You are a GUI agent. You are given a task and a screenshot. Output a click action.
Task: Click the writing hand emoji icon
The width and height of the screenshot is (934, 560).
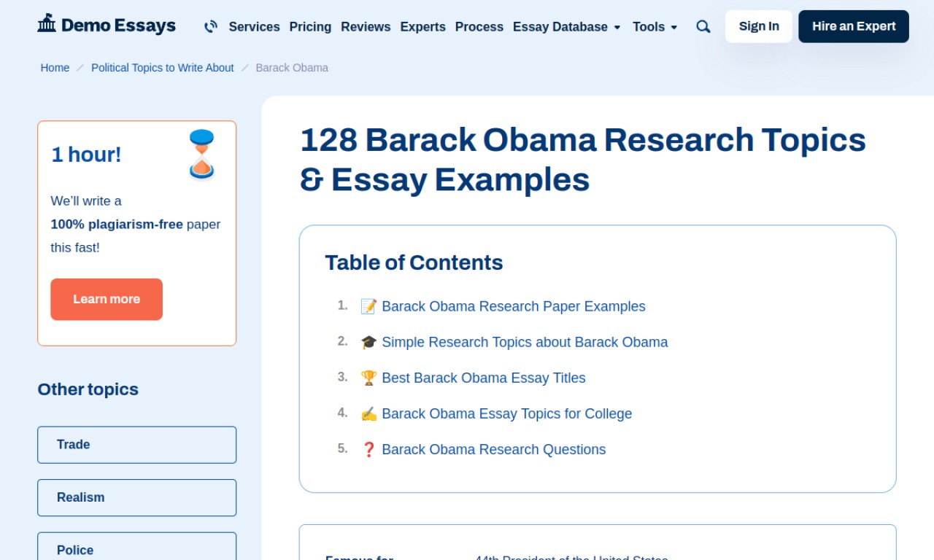point(368,413)
